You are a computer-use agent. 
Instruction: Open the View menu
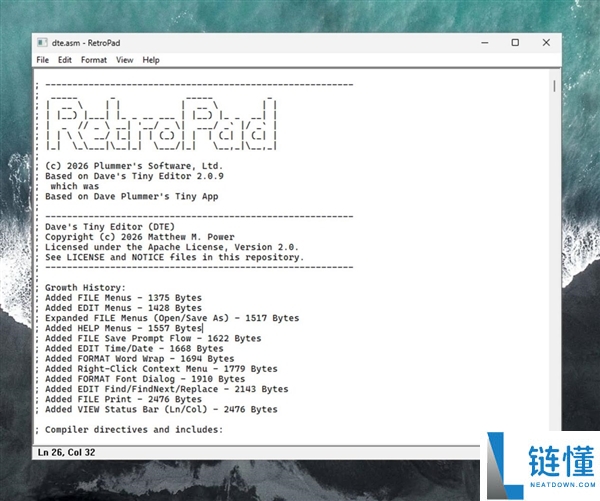pyautogui.click(x=125, y=60)
